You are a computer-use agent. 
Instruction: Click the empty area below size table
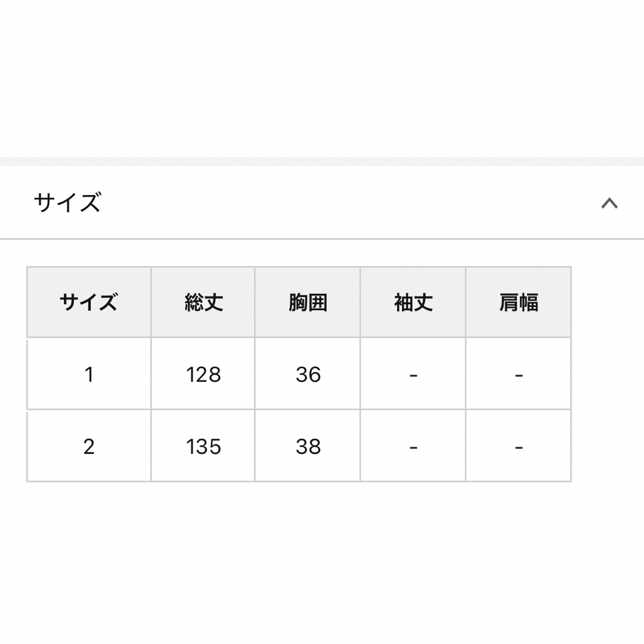coord(322,563)
